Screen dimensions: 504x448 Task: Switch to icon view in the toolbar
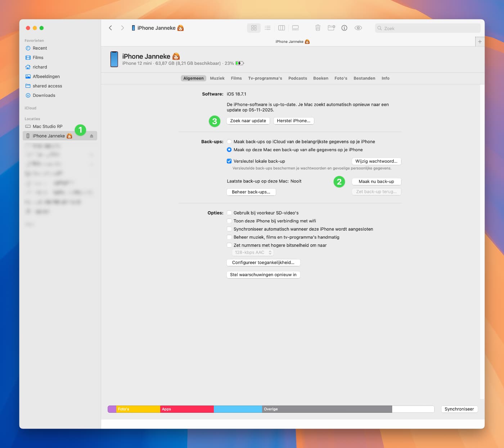(254, 28)
